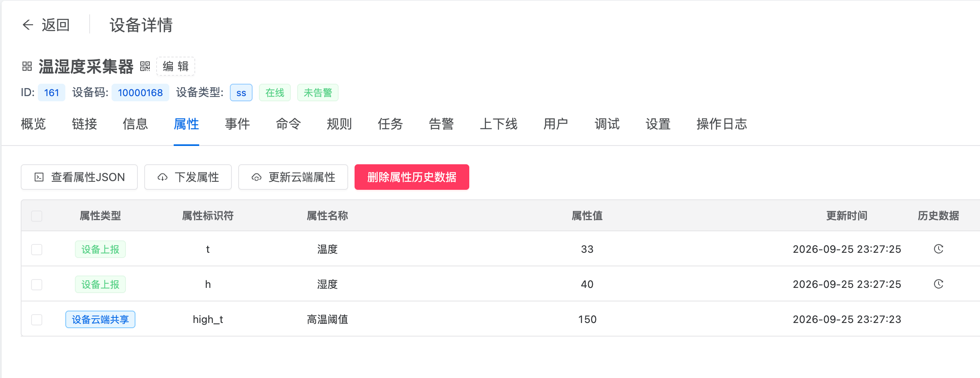Switch to the 调试 tab

[x=607, y=124]
